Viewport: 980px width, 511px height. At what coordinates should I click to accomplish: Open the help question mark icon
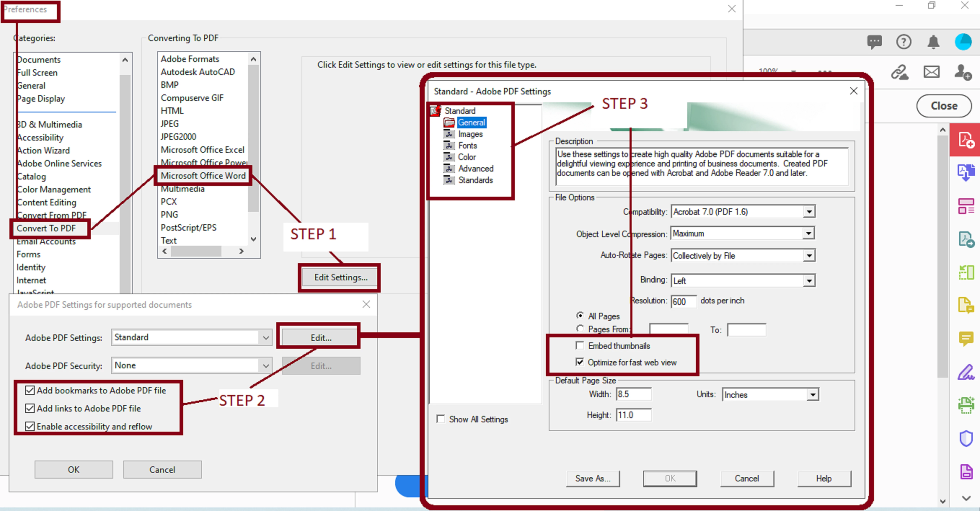(x=904, y=42)
